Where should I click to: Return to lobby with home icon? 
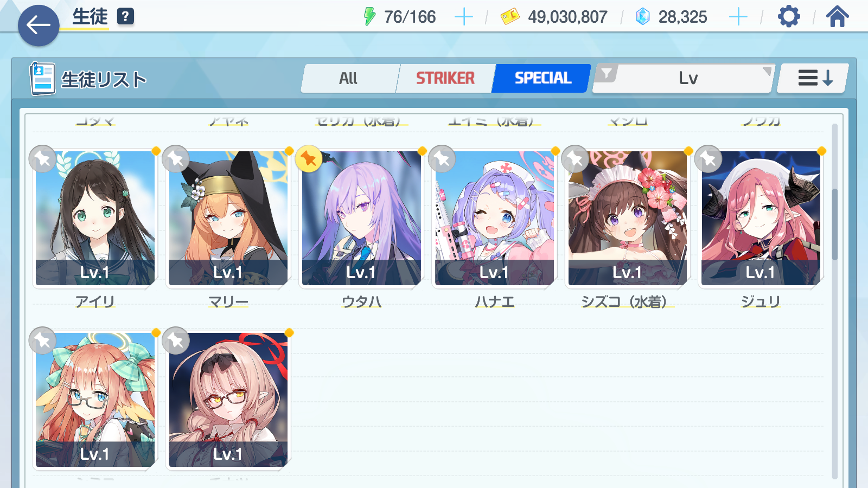tap(837, 16)
